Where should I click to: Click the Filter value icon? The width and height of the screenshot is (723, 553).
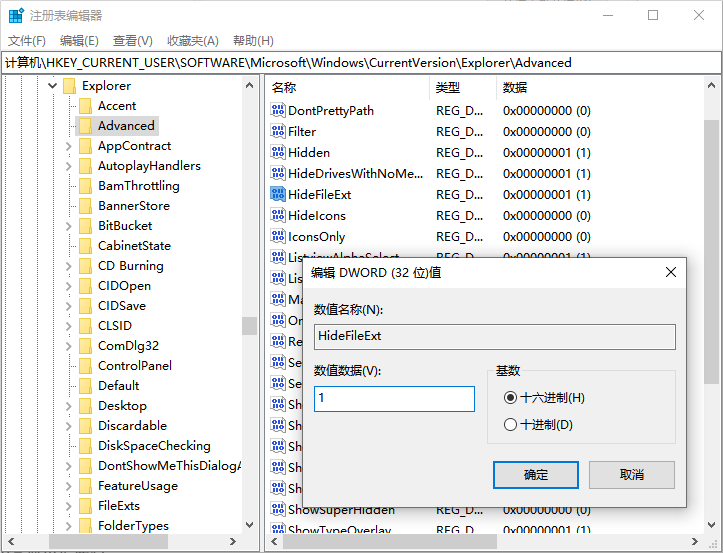[x=278, y=131]
